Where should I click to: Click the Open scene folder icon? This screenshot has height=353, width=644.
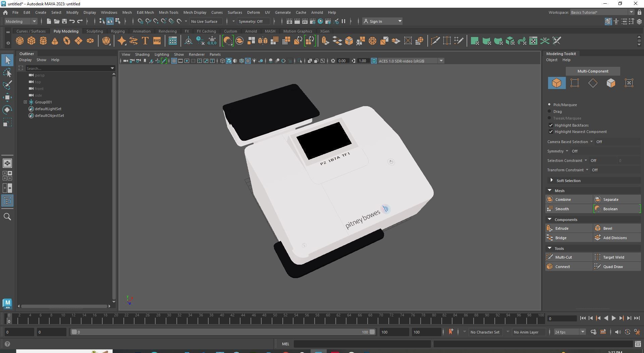[56, 21]
